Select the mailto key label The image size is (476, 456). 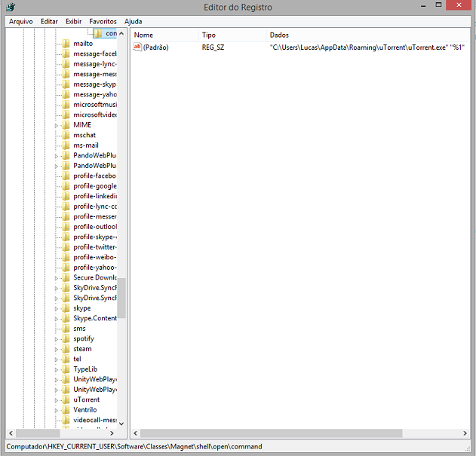pos(83,44)
